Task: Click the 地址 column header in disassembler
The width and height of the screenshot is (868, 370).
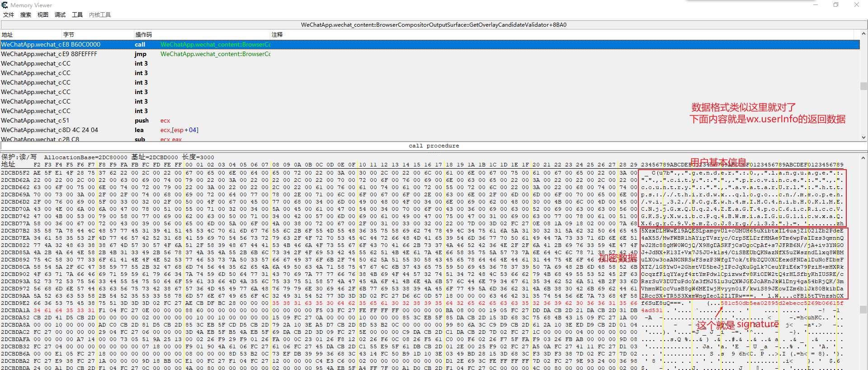Action: [x=7, y=34]
